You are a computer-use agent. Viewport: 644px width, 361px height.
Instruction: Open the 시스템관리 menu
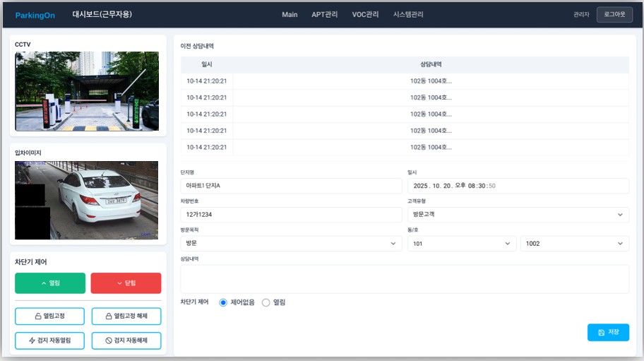408,15
